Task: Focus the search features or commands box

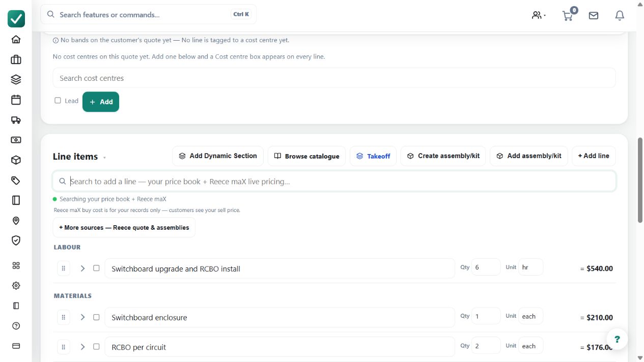Action: coord(149,14)
